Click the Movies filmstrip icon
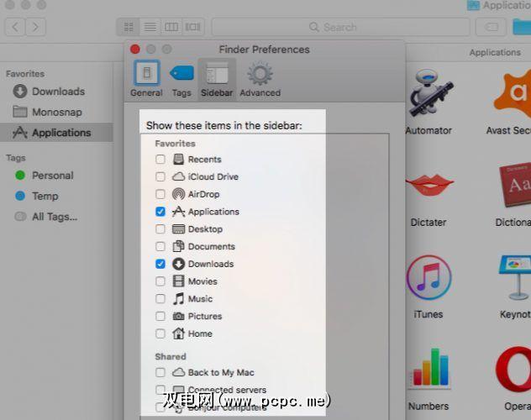This screenshot has height=420, width=531. (178, 281)
